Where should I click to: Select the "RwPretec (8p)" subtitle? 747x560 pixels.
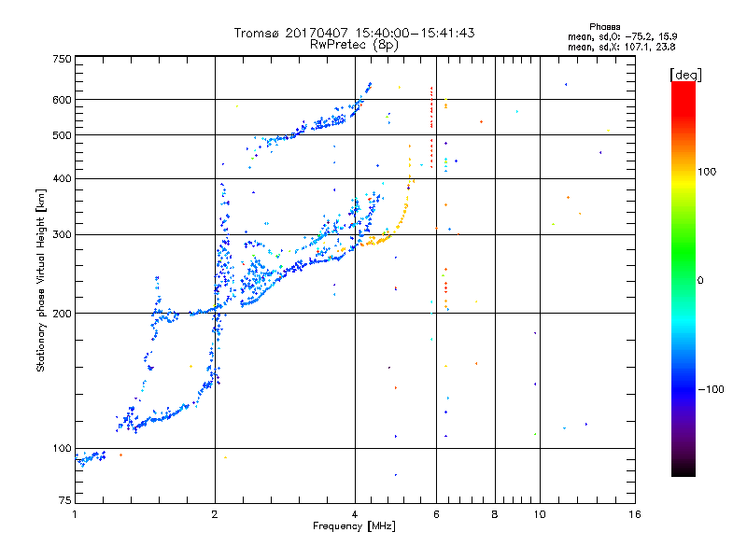354,44
